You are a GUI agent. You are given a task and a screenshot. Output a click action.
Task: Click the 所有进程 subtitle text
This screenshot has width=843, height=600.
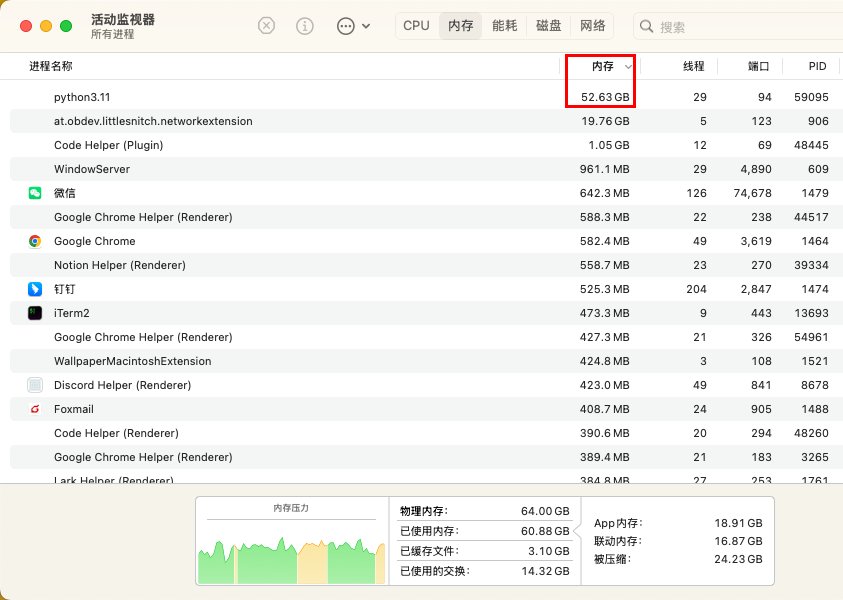tap(112, 34)
